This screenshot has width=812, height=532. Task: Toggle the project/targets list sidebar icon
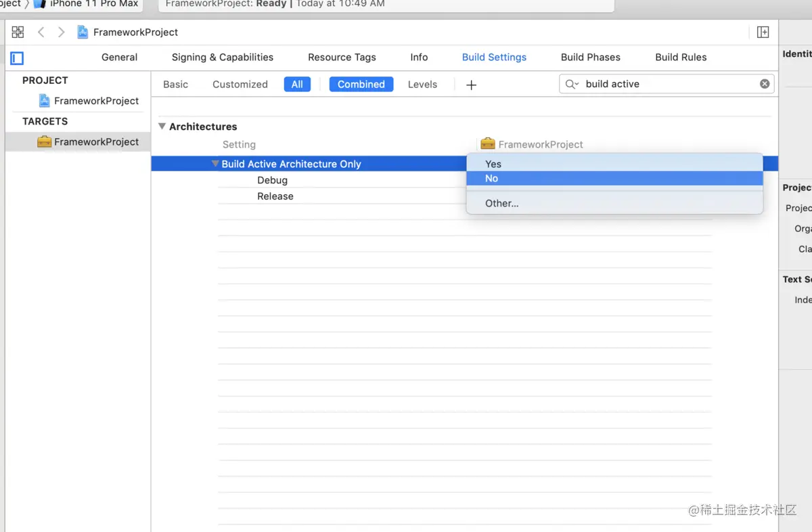coord(18,58)
